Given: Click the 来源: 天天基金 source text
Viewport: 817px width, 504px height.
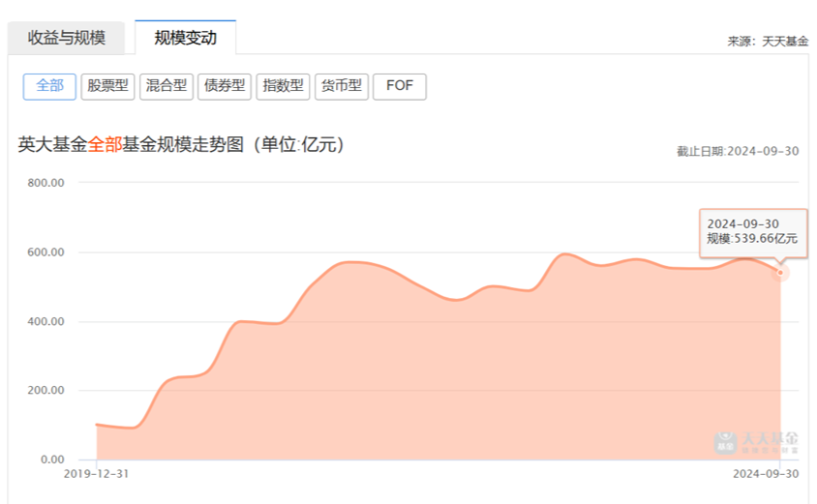Looking at the screenshot, I should [x=768, y=42].
